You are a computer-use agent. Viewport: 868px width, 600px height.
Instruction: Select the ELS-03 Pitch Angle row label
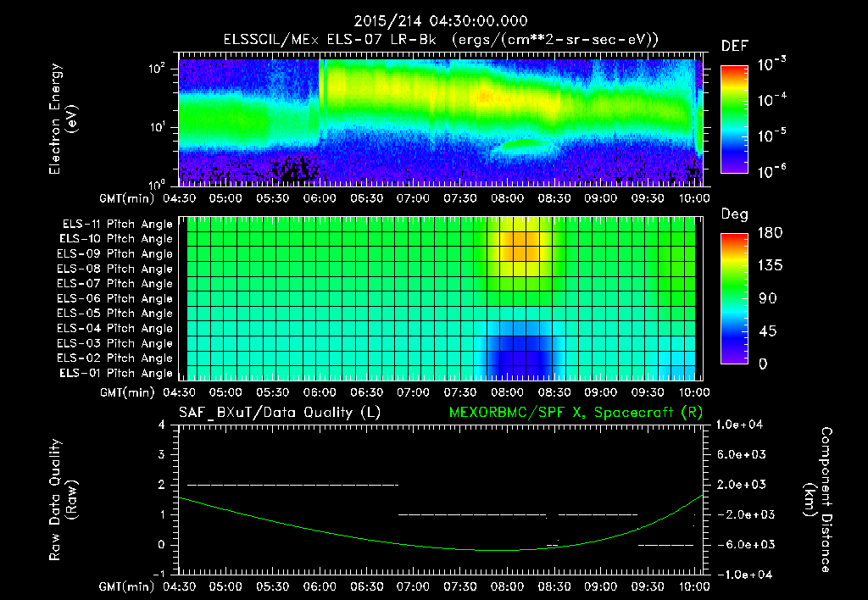115,343
